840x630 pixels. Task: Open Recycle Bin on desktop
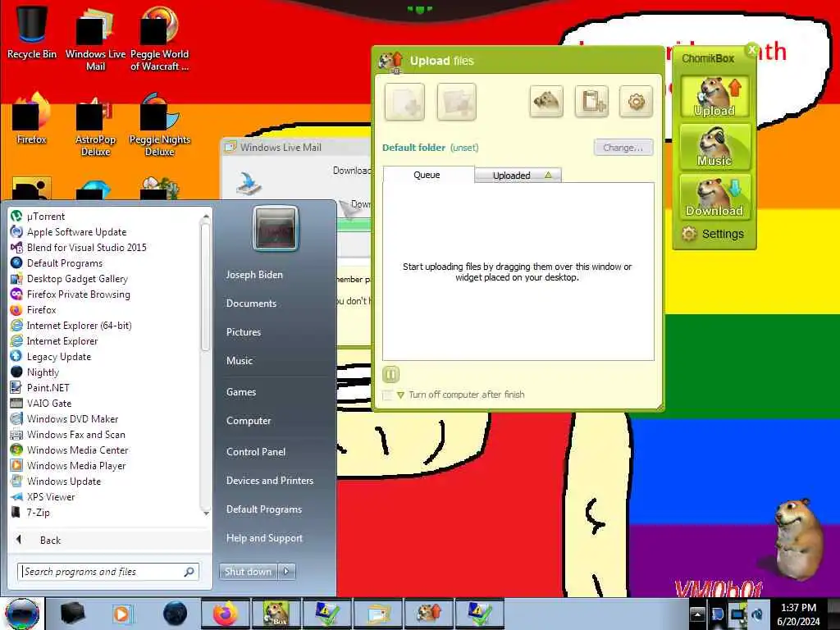click(x=32, y=32)
